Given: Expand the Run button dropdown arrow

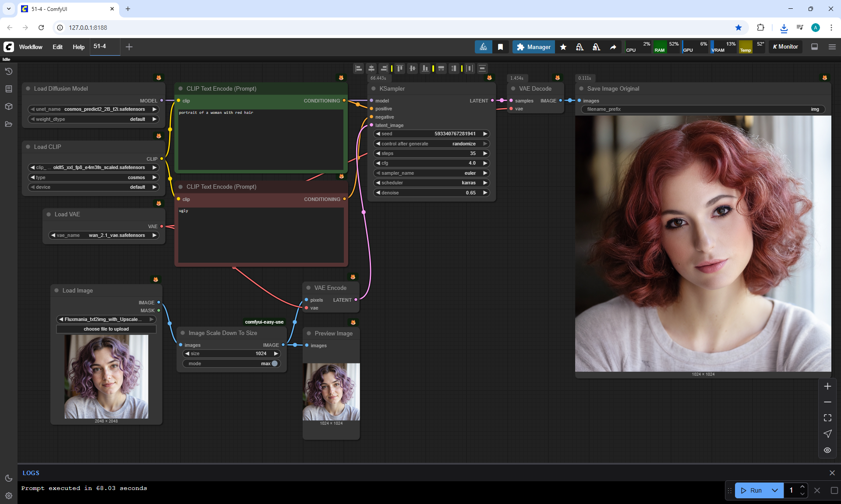Looking at the screenshot, I should (775, 490).
